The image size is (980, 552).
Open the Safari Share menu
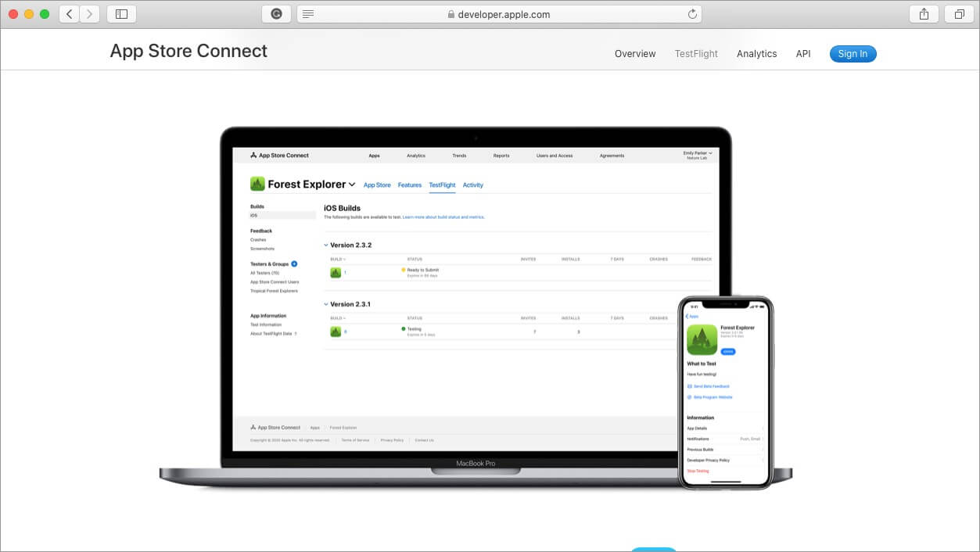click(924, 14)
